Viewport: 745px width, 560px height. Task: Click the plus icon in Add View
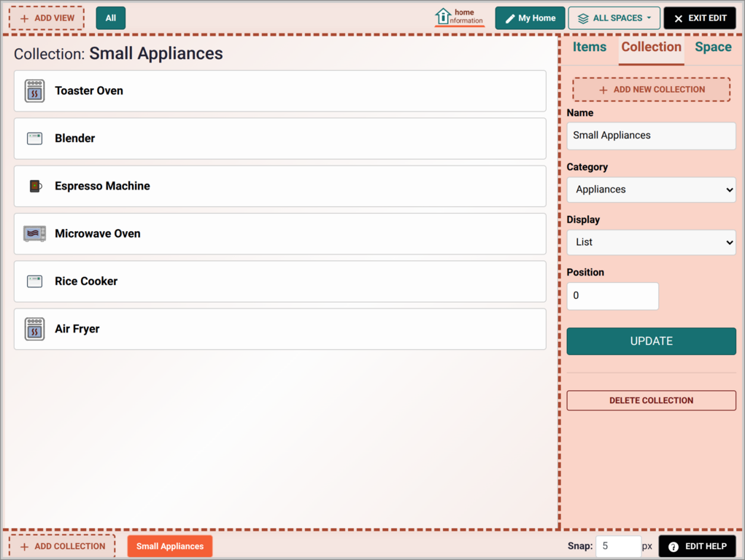tap(25, 18)
